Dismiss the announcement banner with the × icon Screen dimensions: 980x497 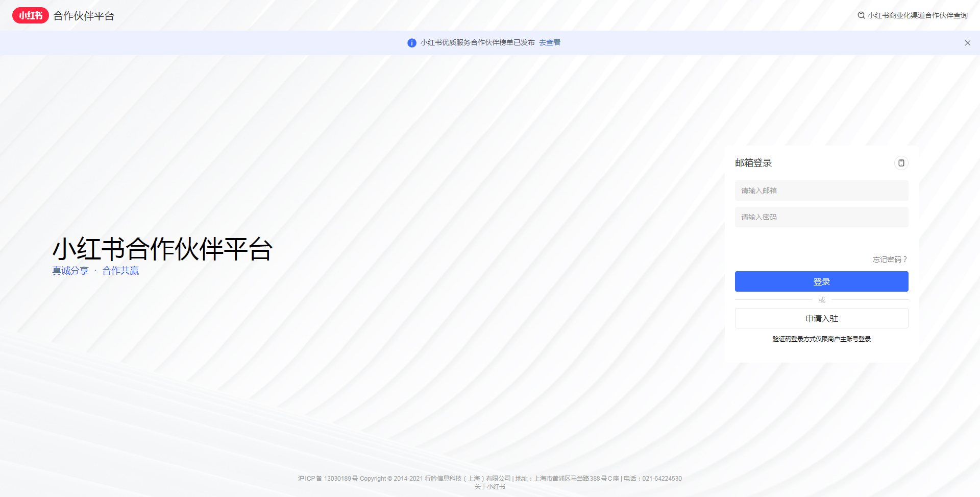tap(967, 43)
